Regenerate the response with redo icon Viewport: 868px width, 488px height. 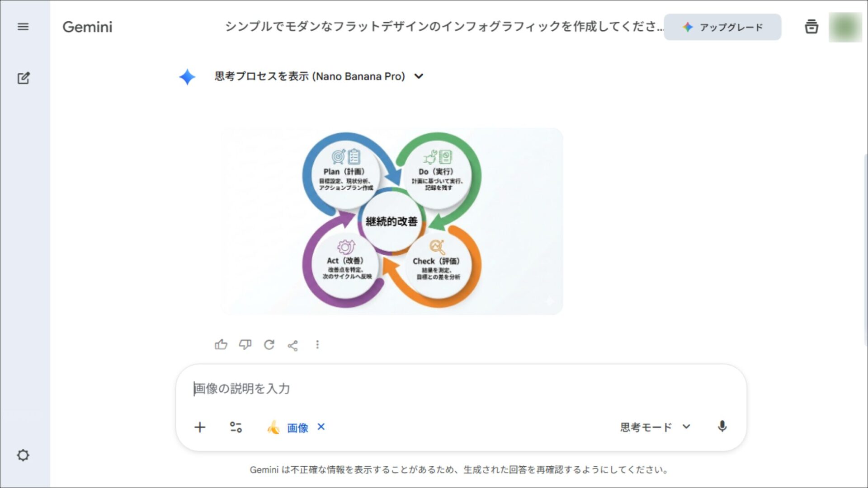[269, 345]
